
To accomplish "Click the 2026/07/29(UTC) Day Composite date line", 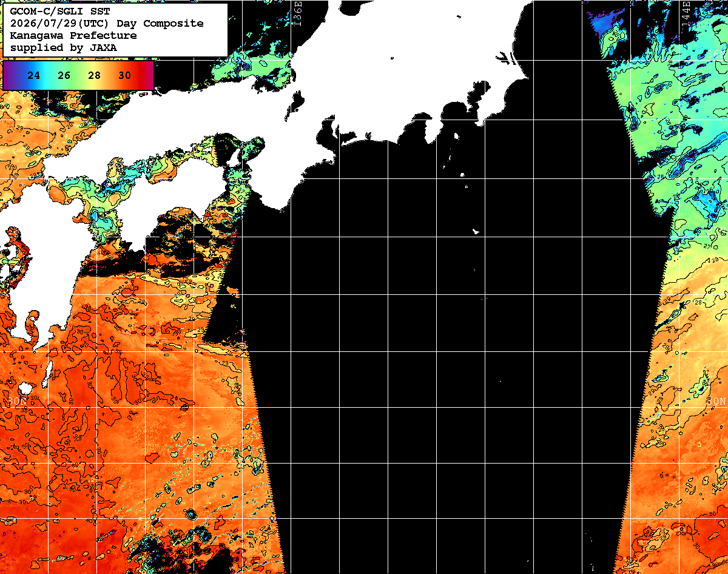I will [107, 24].
